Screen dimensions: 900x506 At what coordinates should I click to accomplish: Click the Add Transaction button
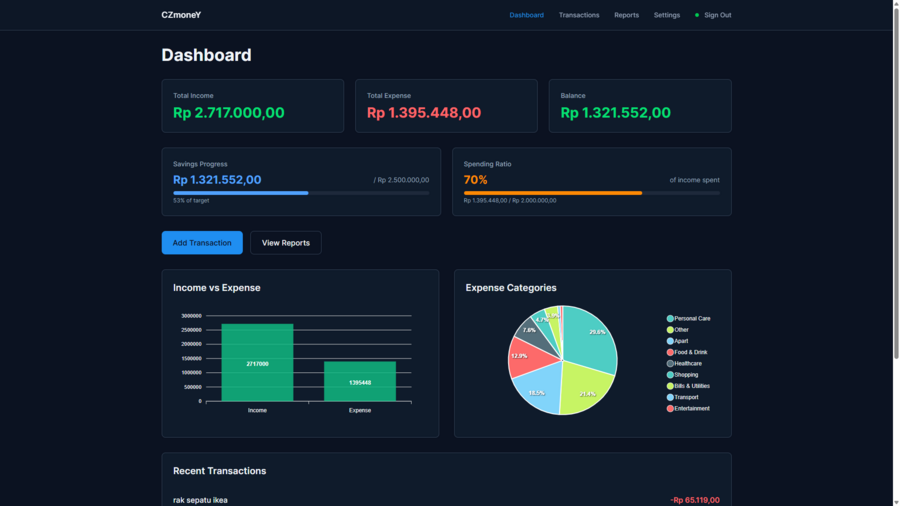[202, 243]
